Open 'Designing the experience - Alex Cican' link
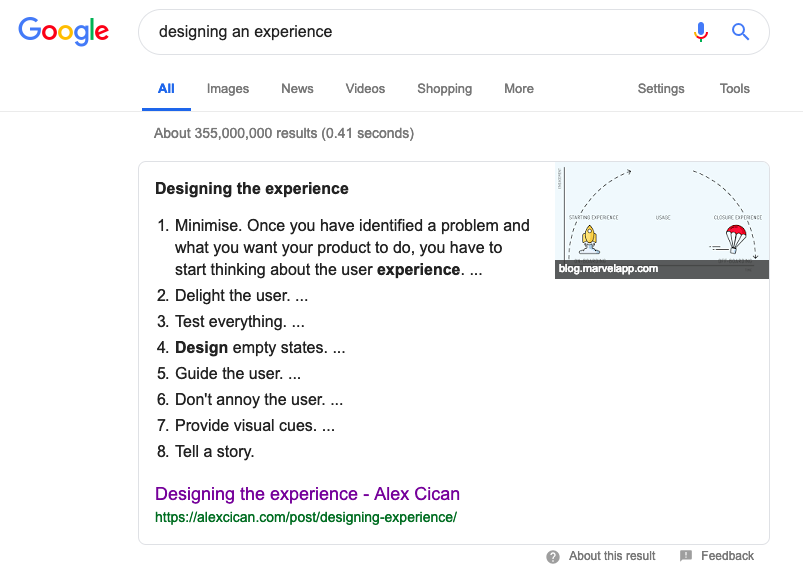803x572 pixels. click(x=307, y=494)
